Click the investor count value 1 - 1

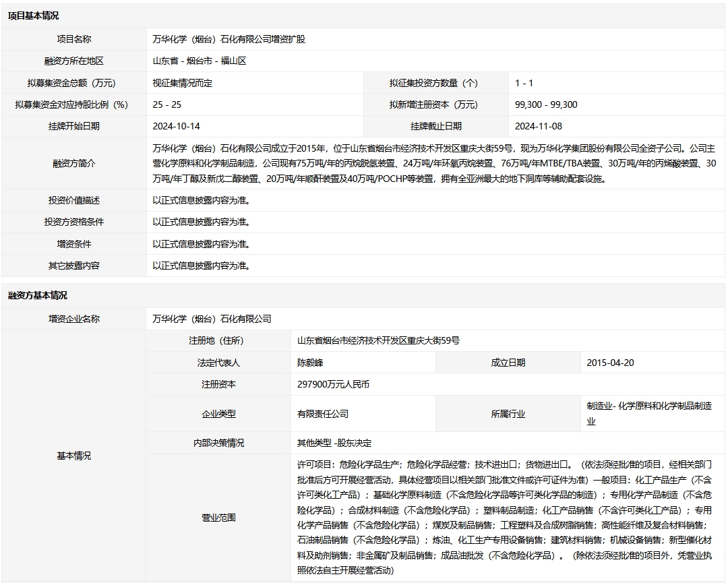pyautogui.click(x=524, y=83)
